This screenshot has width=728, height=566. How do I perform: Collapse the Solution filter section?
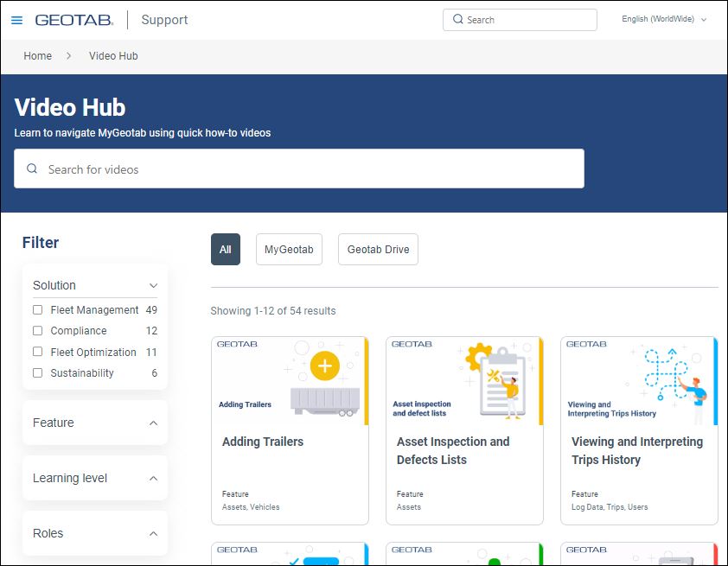pyautogui.click(x=153, y=285)
